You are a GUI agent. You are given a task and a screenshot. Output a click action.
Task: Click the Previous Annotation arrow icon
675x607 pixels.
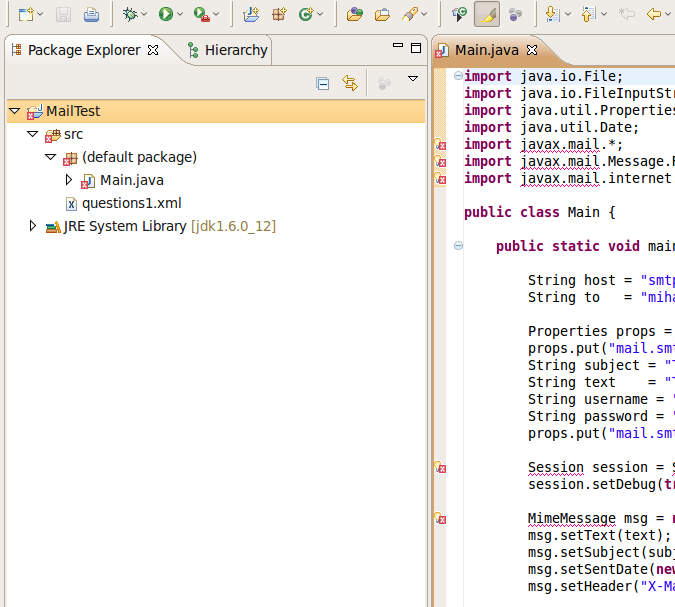(x=588, y=15)
